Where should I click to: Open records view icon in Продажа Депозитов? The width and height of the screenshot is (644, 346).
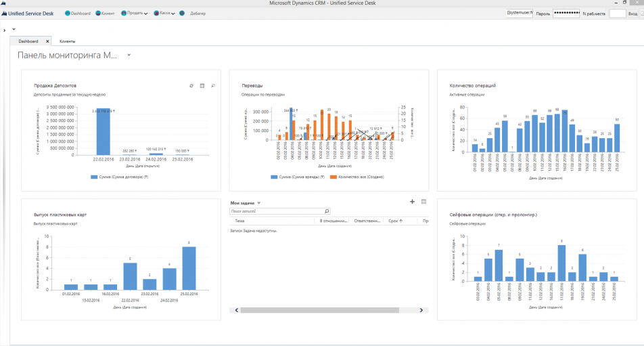(x=202, y=86)
